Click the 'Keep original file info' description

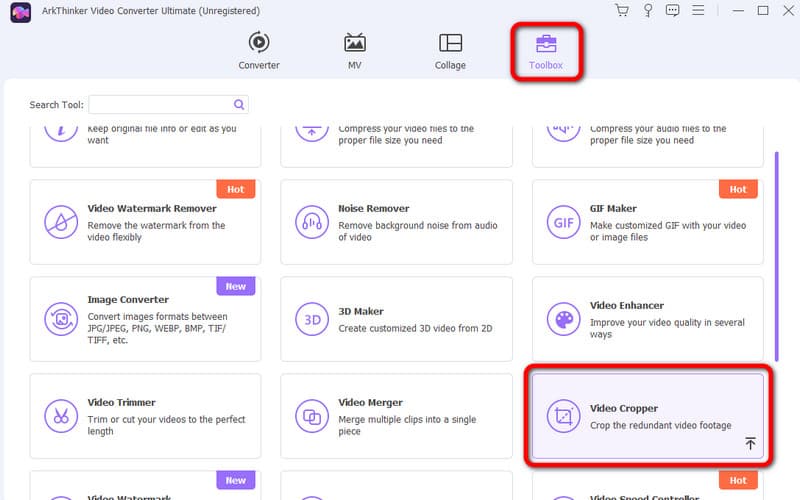pyautogui.click(x=161, y=134)
